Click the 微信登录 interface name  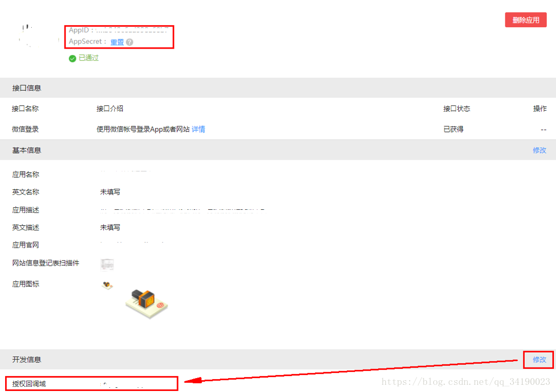click(25, 129)
